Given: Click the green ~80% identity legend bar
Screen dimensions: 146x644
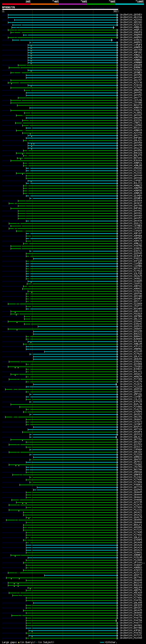Looking at the screenshot, I should 101,4.
